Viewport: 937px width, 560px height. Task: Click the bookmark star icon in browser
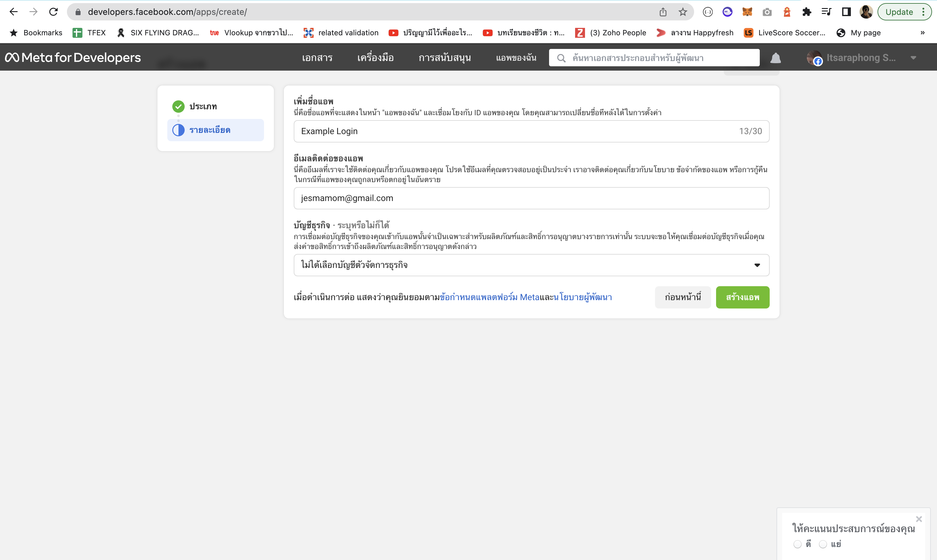[683, 11]
